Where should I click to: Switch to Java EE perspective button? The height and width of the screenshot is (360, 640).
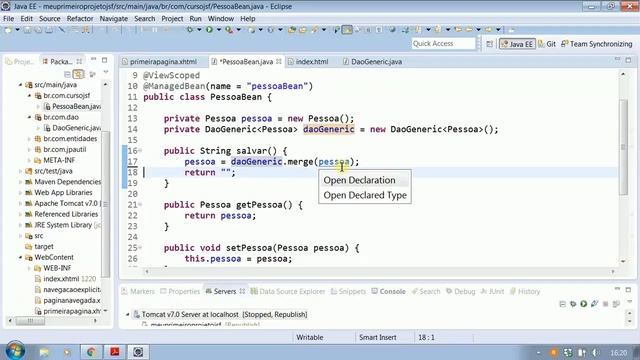point(517,44)
